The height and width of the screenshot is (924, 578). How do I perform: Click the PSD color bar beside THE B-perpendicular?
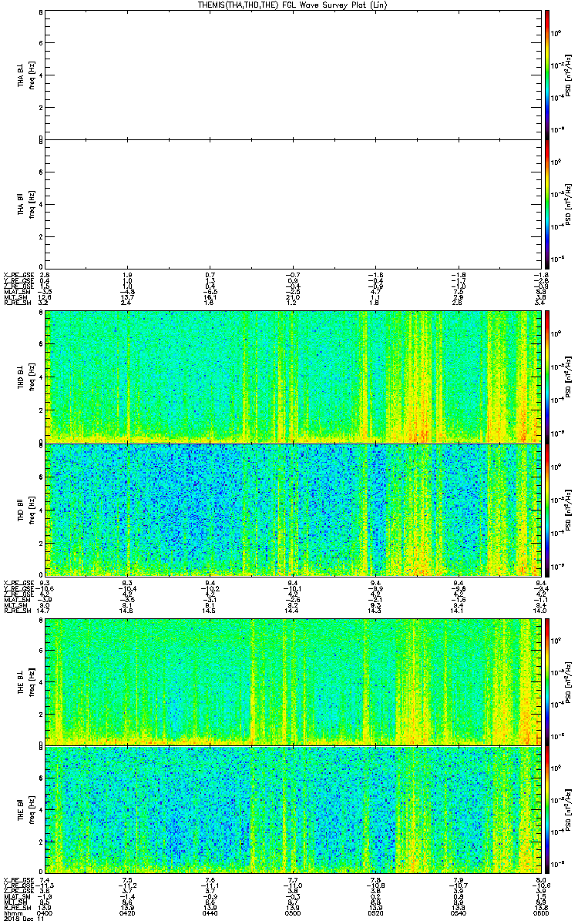(547, 681)
